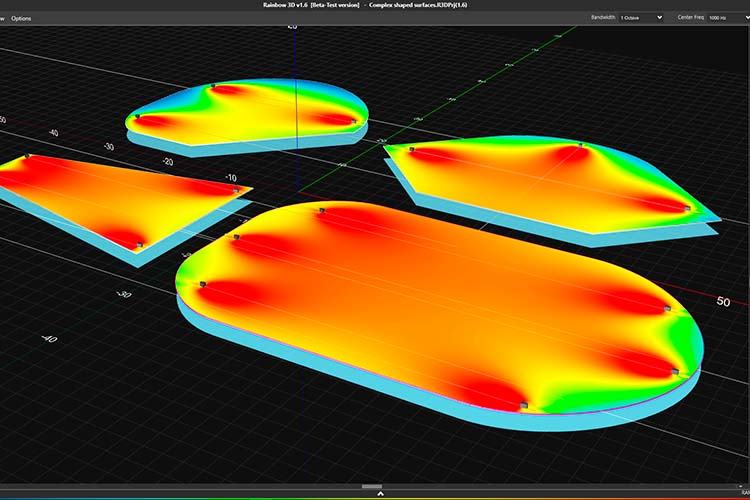
Task: Select the speaker at top of the semicircle surface
Action: click(x=213, y=86)
